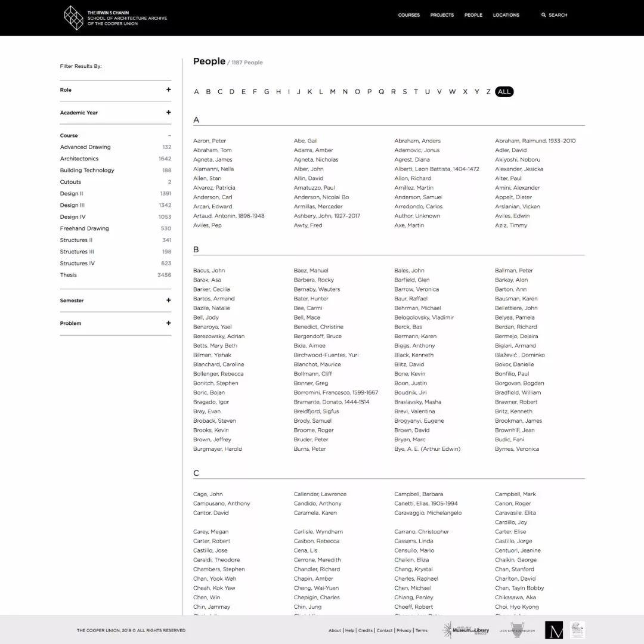This screenshot has width=644, height=644.
Task: View Alberti, Leon Battista, 1404-1472
Action: (x=436, y=169)
